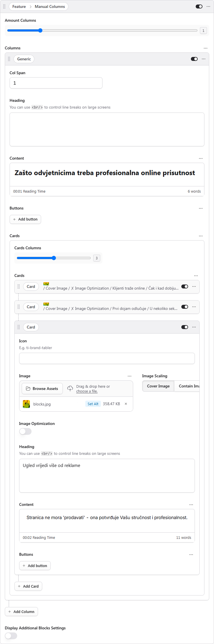Click the Browse Assets button
The image size is (214, 644).
(x=42, y=389)
